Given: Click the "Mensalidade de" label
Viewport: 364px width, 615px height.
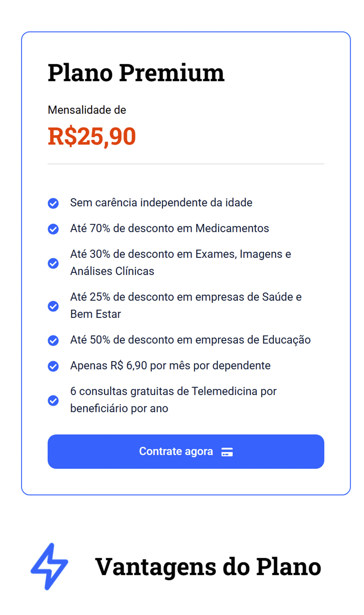Looking at the screenshot, I should point(87,110).
